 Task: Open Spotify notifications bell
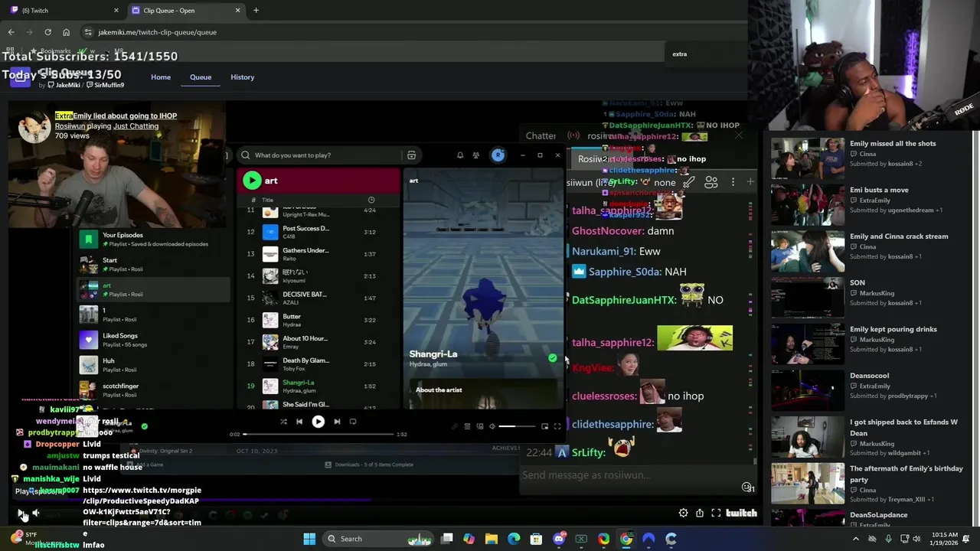[460, 155]
